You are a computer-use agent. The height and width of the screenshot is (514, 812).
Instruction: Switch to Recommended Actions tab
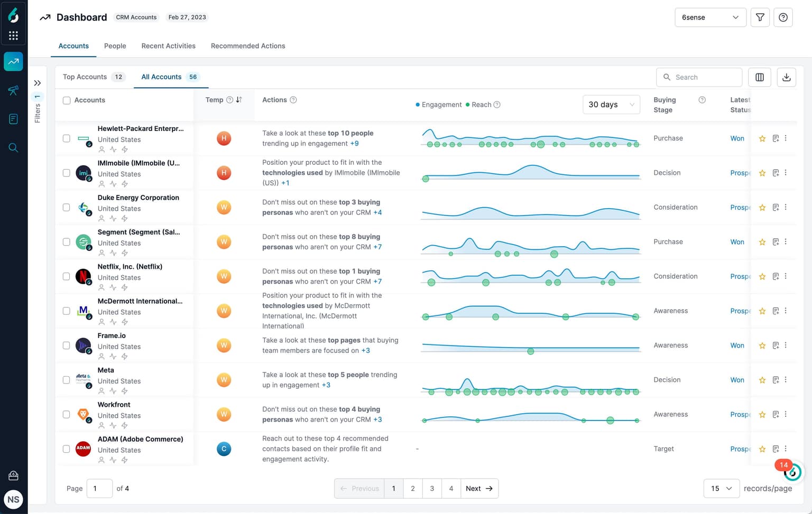[x=248, y=46]
